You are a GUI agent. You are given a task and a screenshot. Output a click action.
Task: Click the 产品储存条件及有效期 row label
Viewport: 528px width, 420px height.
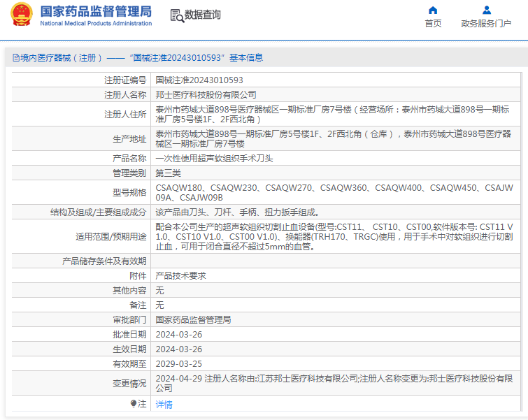tap(104, 261)
